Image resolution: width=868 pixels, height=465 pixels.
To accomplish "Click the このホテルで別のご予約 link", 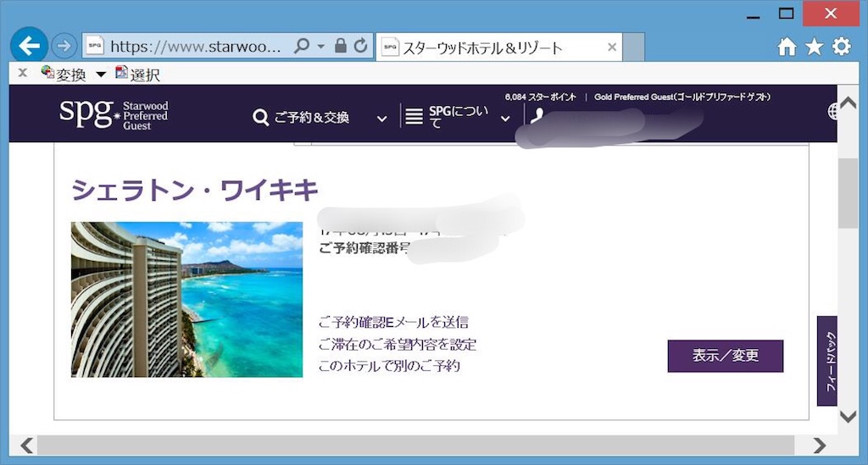I will [389, 365].
